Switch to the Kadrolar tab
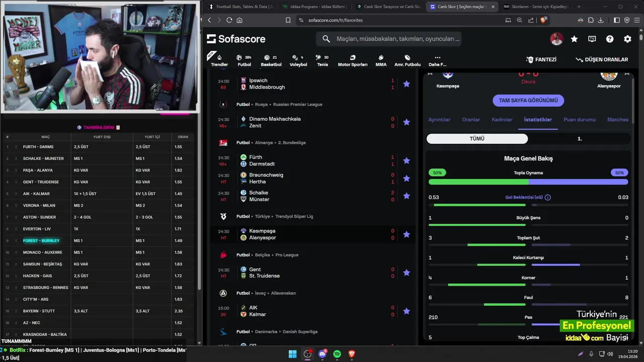This screenshot has width=644, height=362. pyautogui.click(x=502, y=120)
